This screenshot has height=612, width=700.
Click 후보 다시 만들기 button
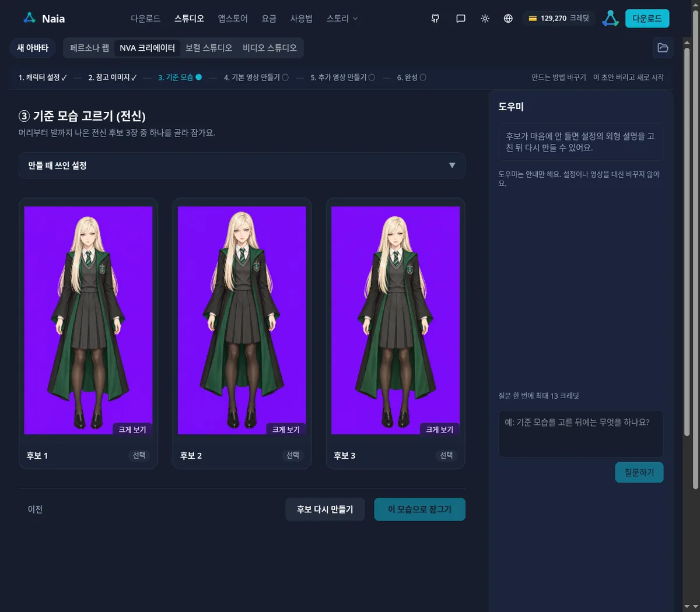point(325,509)
